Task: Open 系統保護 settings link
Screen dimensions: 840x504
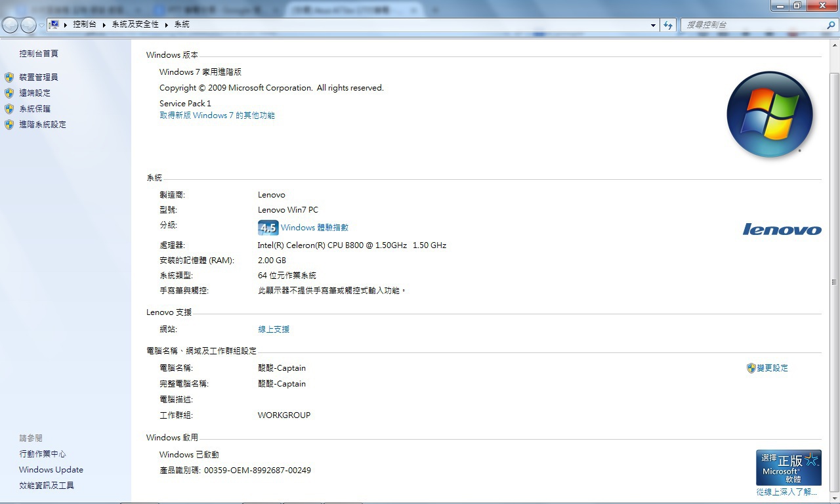Action: coord(35,109)
